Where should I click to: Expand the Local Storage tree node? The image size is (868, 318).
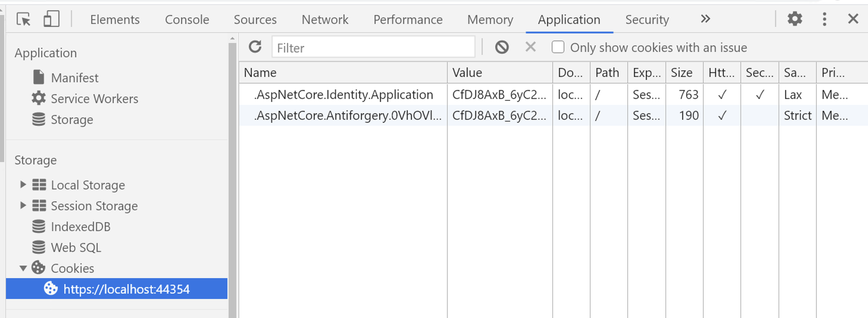23,185
